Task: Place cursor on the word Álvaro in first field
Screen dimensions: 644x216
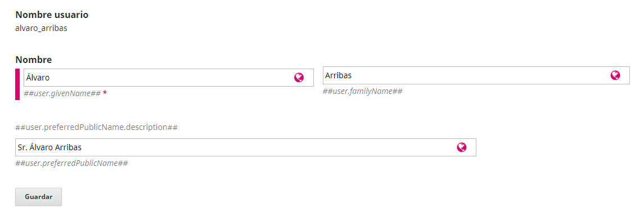Action: coord(38,77)
